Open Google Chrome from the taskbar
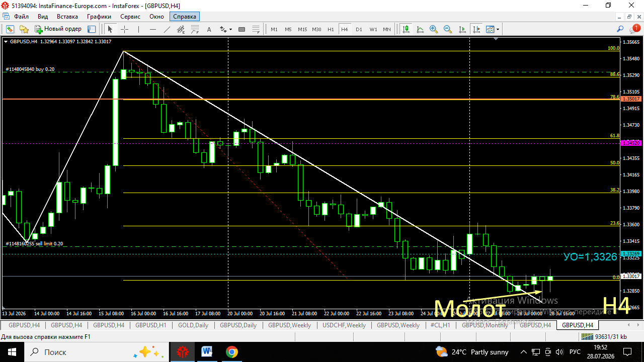644x362 pixels. (232, 351)
